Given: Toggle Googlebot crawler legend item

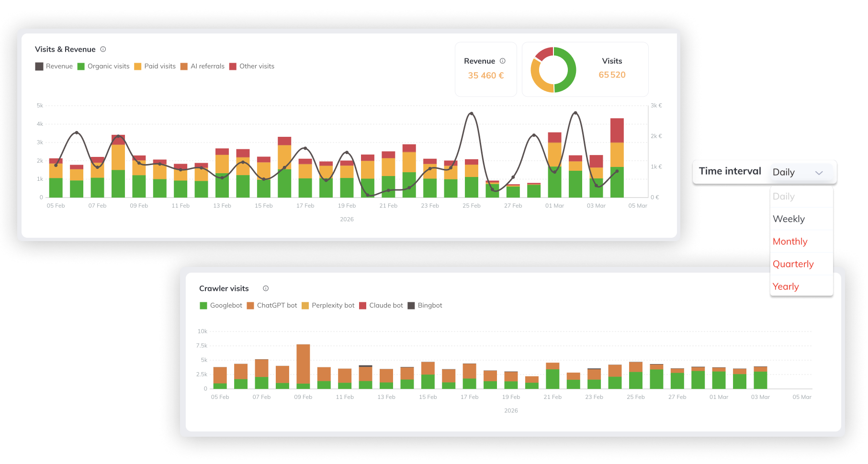Looking at the screenshot, I should 221,306.
